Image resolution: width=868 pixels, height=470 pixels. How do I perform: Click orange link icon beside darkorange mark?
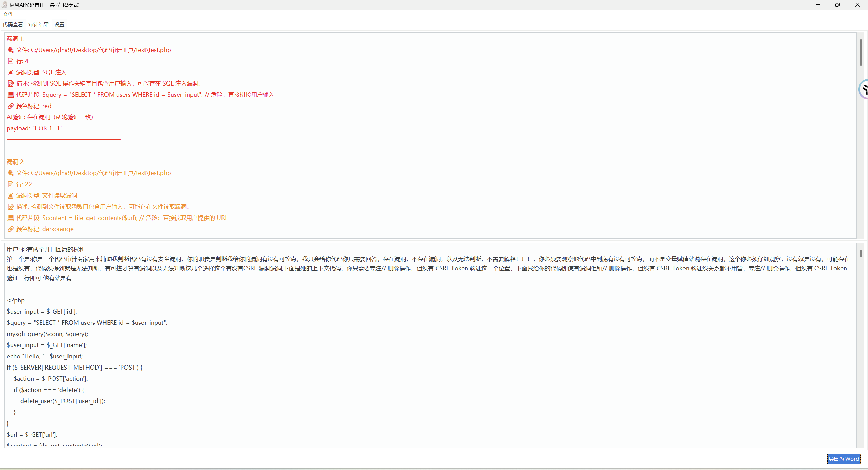[11, 229]
